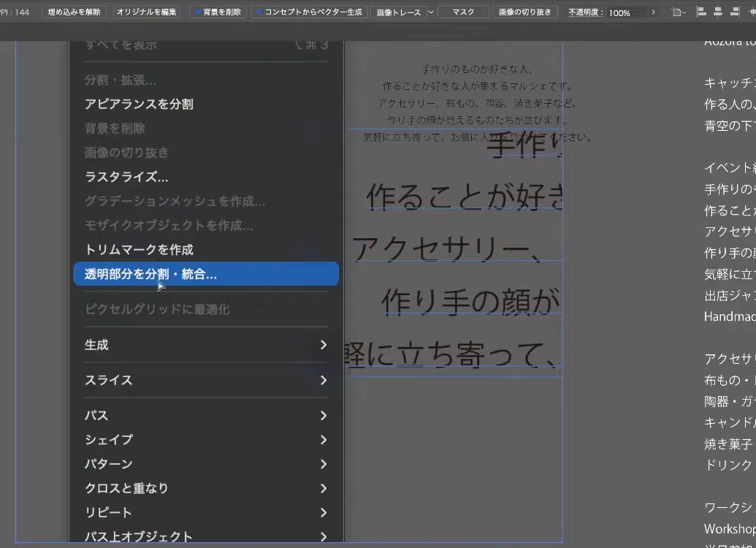
Task: Click 背景を削除 in the control bar
Action: [218, 12]
